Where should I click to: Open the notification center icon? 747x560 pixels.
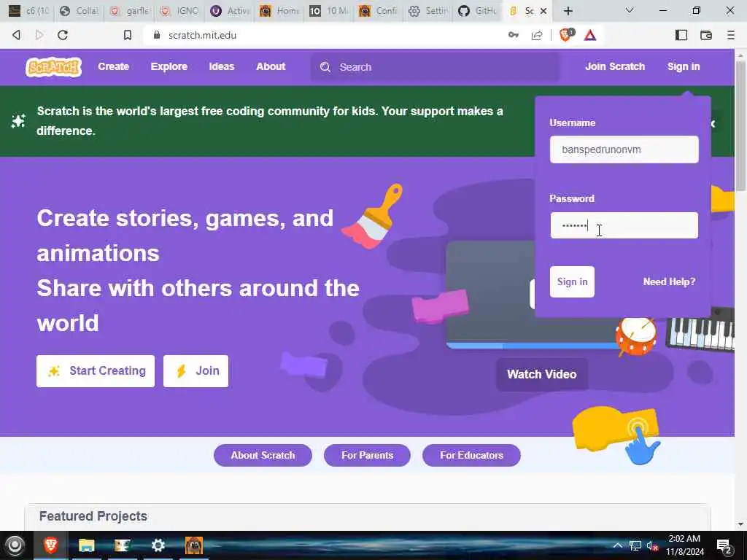coord(724,546)
